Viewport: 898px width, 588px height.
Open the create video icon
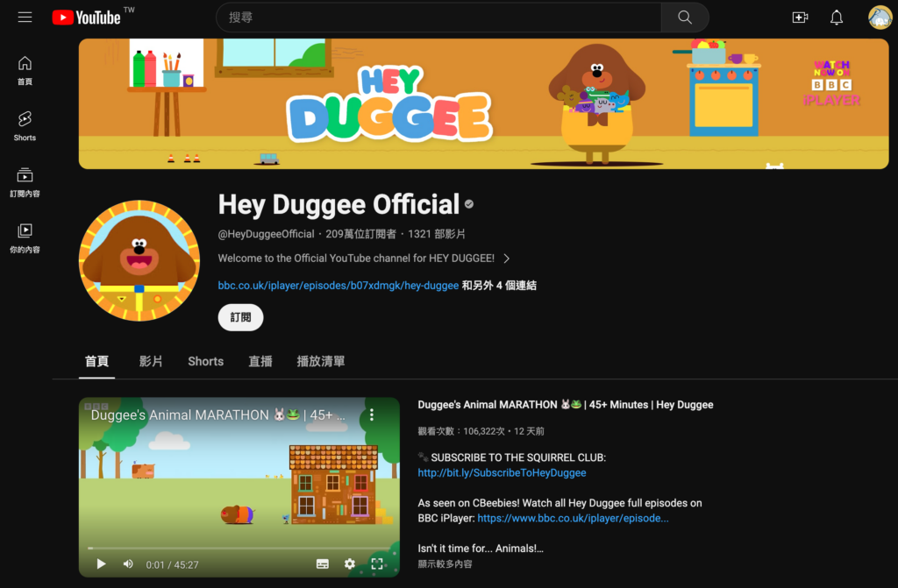(799, 18)
